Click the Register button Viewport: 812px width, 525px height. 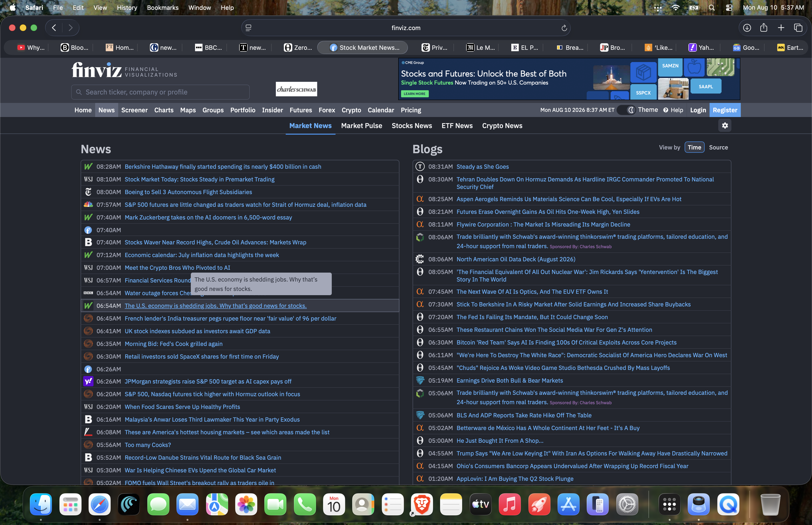click(x=725, y=110)
